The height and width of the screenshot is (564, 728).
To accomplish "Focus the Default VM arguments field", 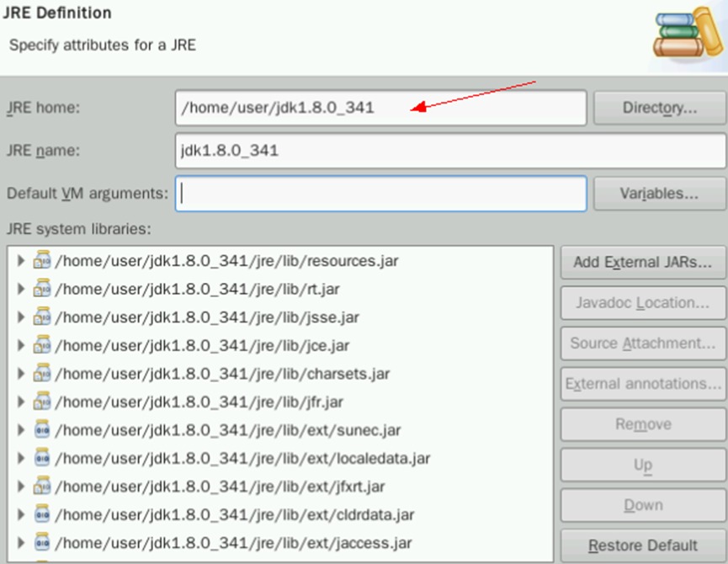I will point(380,194).
